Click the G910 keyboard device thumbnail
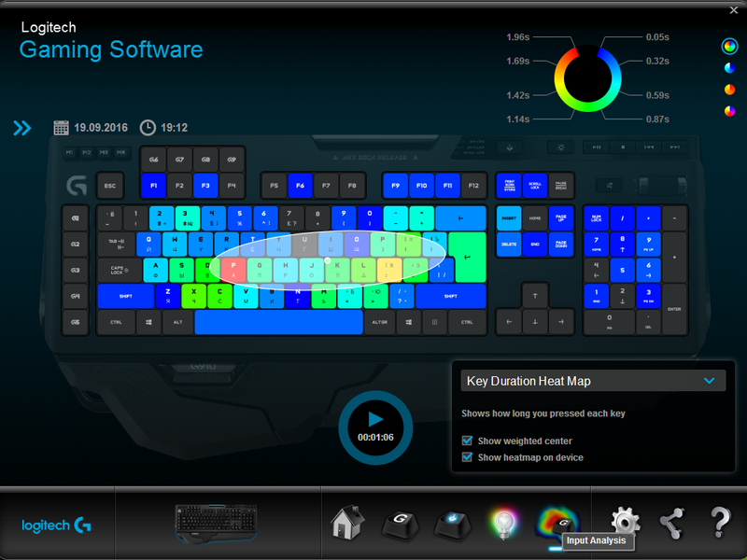This screenshot has width=747, height=560. click(218, 523)
